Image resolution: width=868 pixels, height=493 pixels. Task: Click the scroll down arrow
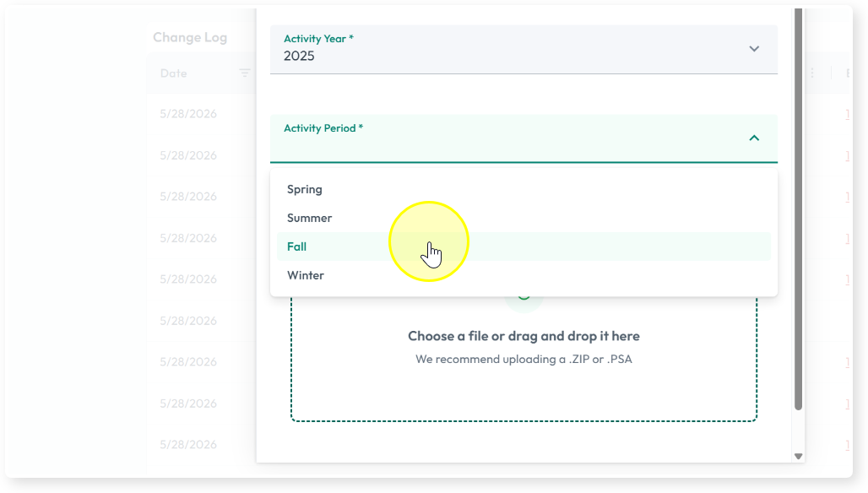click(798, 457)
